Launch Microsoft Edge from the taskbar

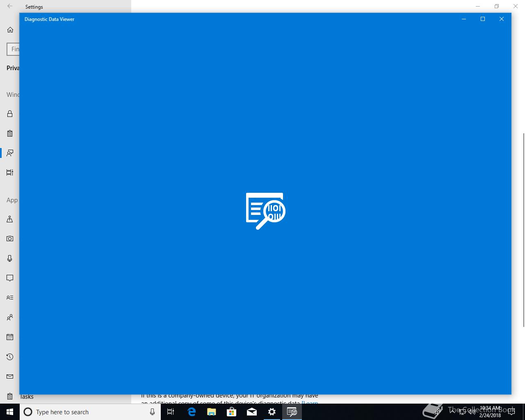point(192,412)
